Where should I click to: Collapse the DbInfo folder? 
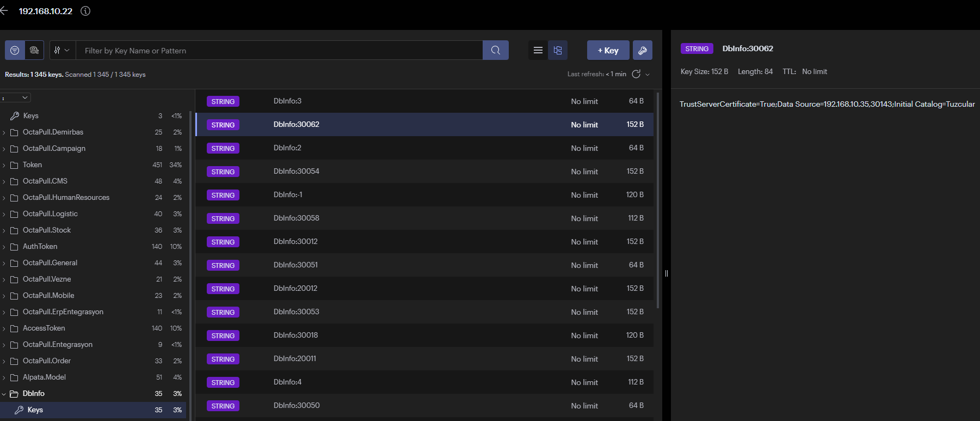pos(4,393)
